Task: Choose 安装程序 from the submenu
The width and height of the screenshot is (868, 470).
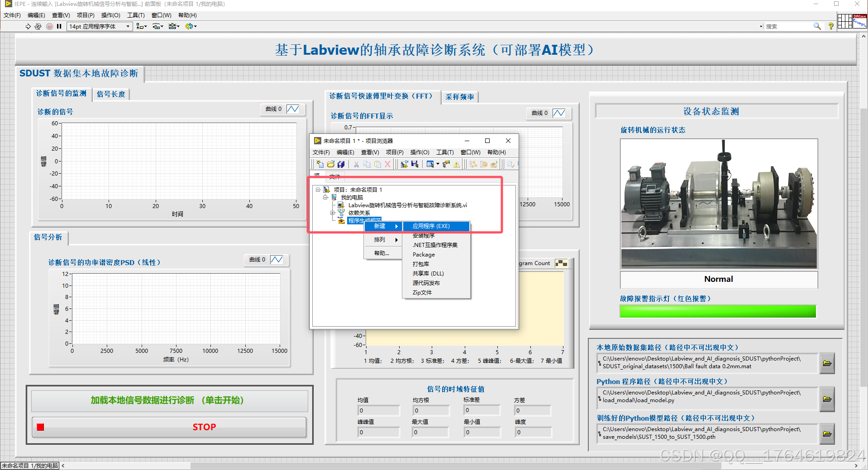Action: click(x=436, y=235)
